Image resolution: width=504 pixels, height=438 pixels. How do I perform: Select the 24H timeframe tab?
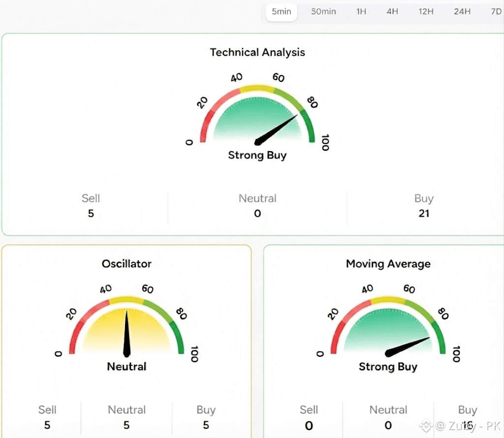click(x=462, y=12)
